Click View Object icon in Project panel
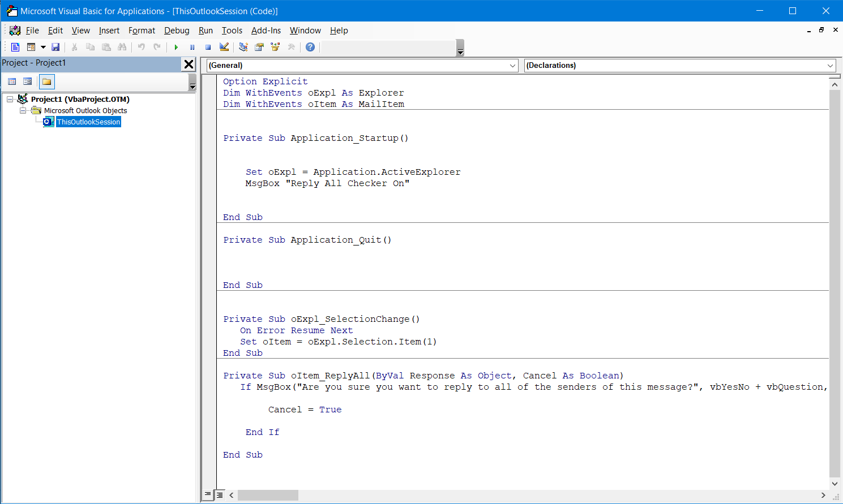Viewport: 843px width, 504px height. (27, 81)
